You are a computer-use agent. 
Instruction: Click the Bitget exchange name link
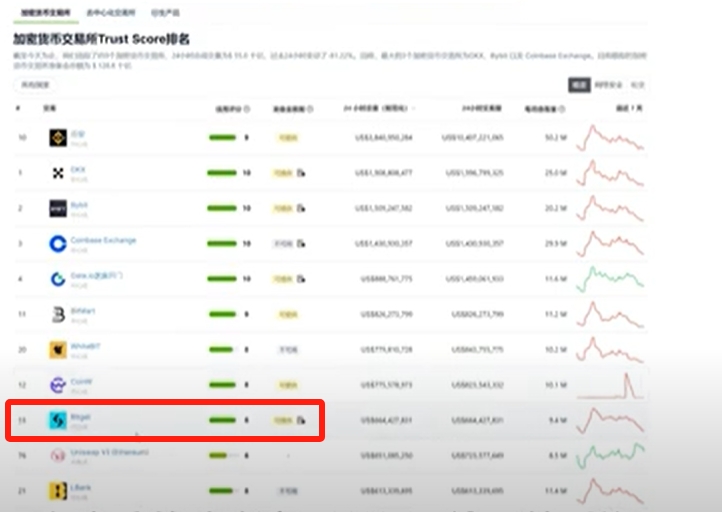(81, 416)
